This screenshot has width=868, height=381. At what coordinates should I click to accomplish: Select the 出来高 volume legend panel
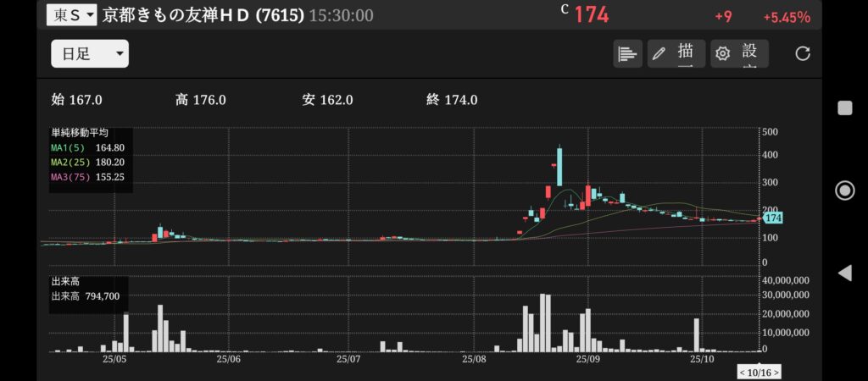85,290
